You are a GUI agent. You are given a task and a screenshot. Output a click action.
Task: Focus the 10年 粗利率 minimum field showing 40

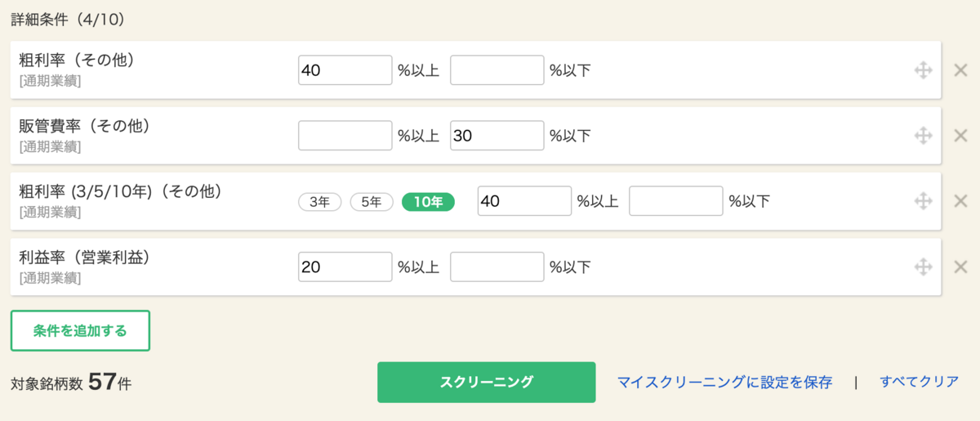tap(524, 201)
